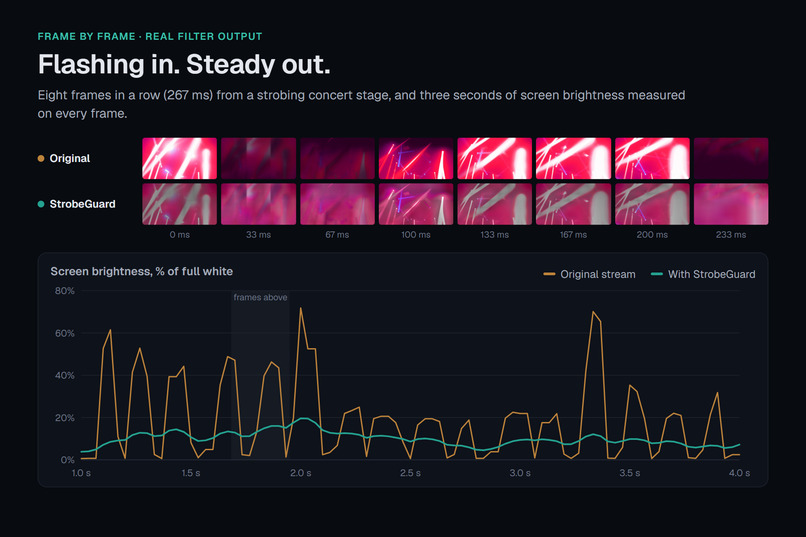
Task: Click the 'Original stream' legend label
Action: [x=598, y=274]
